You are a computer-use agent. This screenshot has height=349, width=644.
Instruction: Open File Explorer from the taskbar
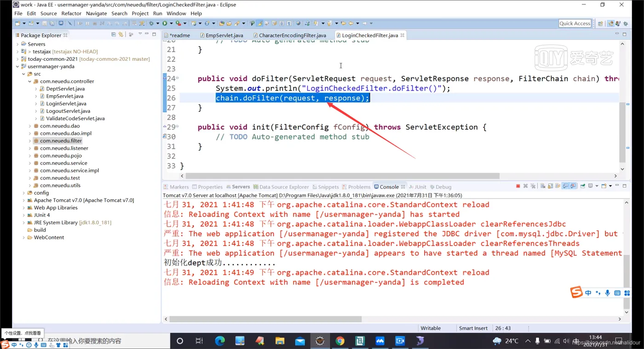(x=280, y=341)
